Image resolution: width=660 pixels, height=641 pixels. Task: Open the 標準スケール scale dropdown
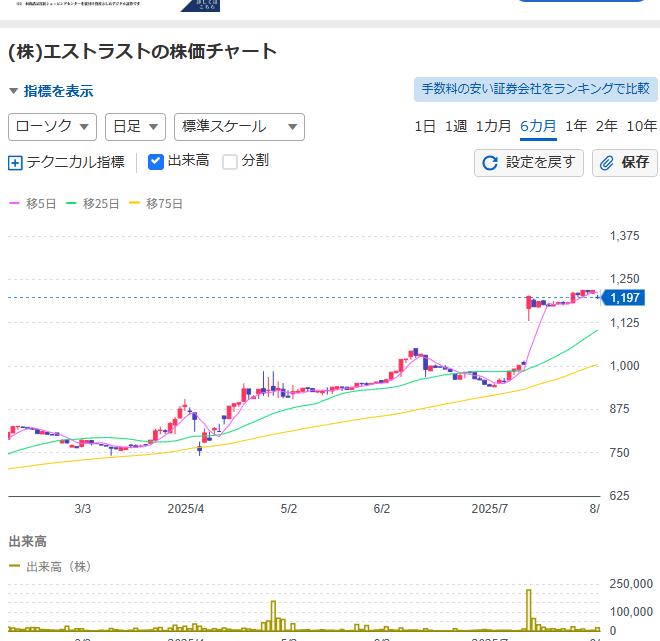(x=239, y=127)
